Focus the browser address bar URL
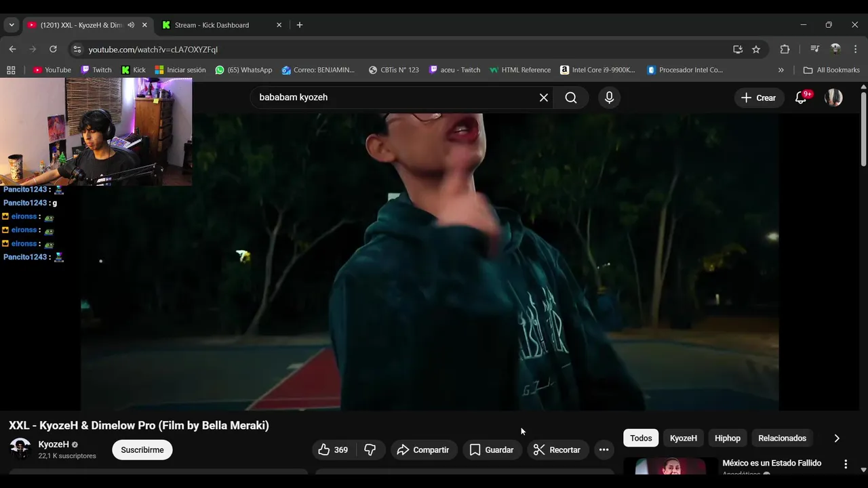Image resolution: width=868 pixels, height=488 pixels. 153,49
